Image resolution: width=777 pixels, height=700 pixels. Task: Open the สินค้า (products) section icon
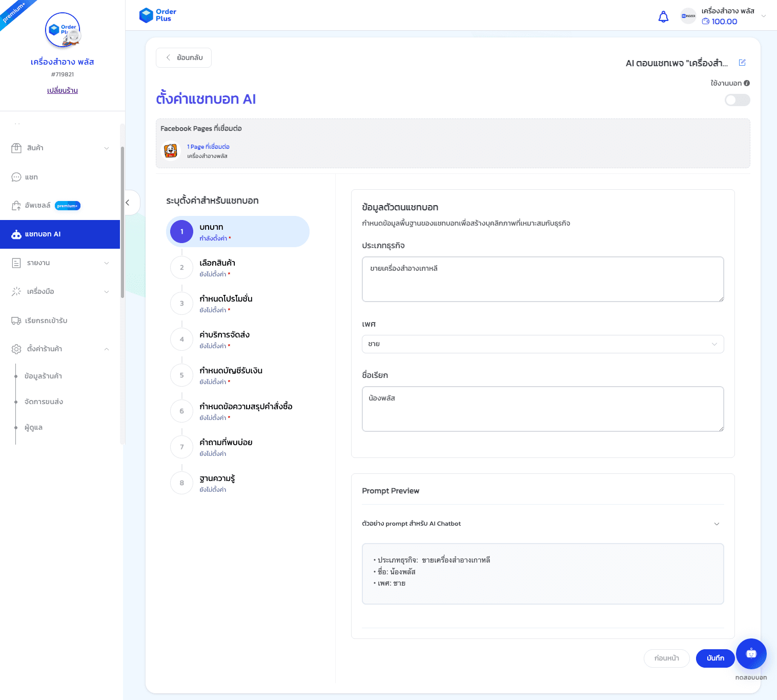16,148
